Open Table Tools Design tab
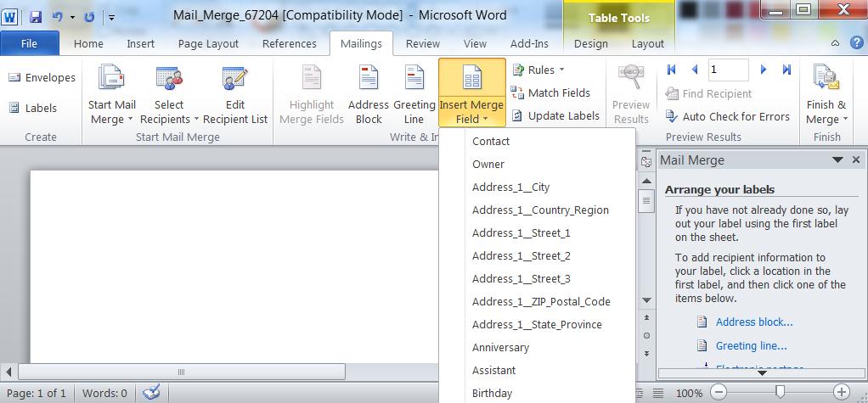This screenshot has height=403, width=868. [590, 43]
